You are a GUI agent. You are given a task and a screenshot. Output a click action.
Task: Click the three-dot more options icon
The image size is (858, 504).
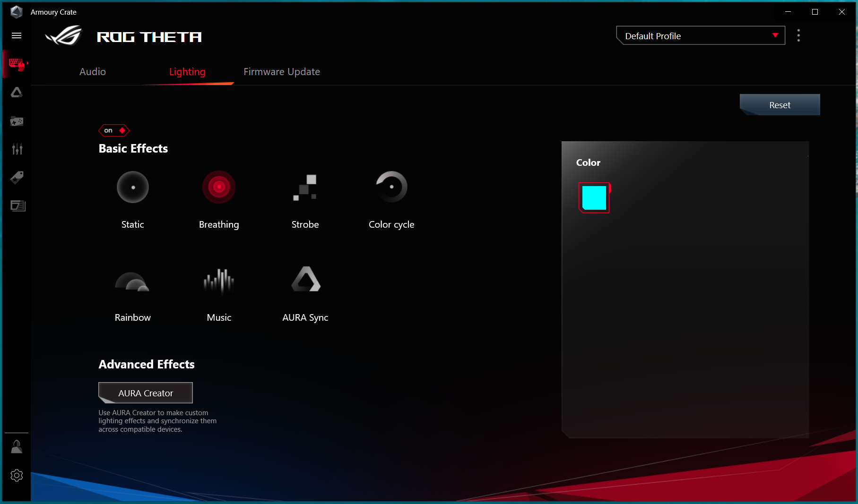(x=798, y=35)
